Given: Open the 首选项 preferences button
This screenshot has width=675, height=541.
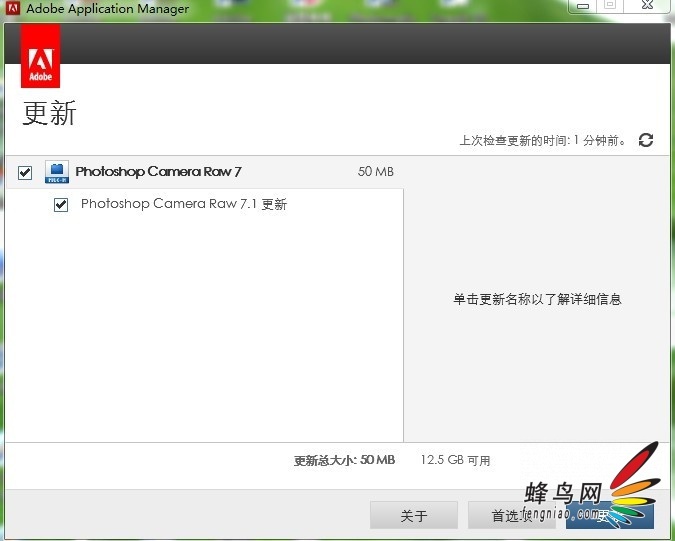Looking at the screenshot, I should pos(511,515).
